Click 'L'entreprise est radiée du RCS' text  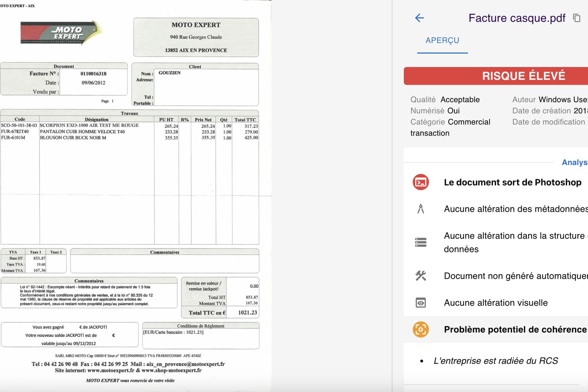point(495,361)
